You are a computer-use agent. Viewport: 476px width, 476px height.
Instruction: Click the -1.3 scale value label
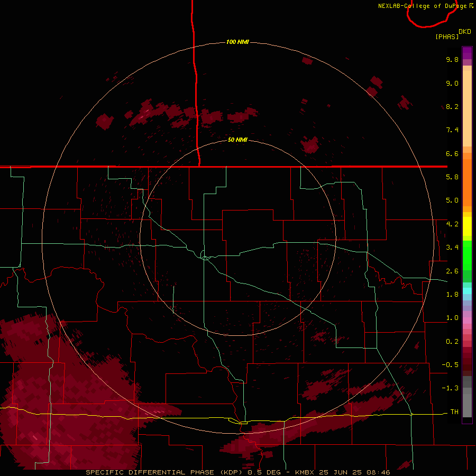click(x=450, y=388)
